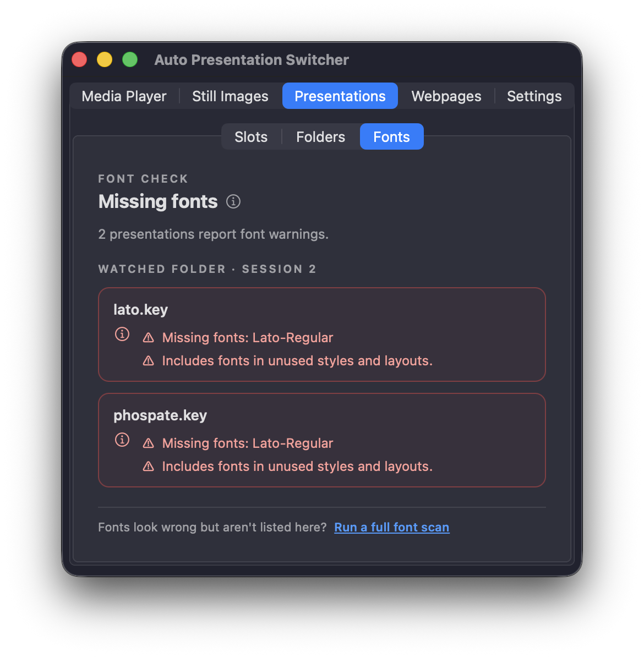Click Watched Folder Session 2 heading

(208, 269)
